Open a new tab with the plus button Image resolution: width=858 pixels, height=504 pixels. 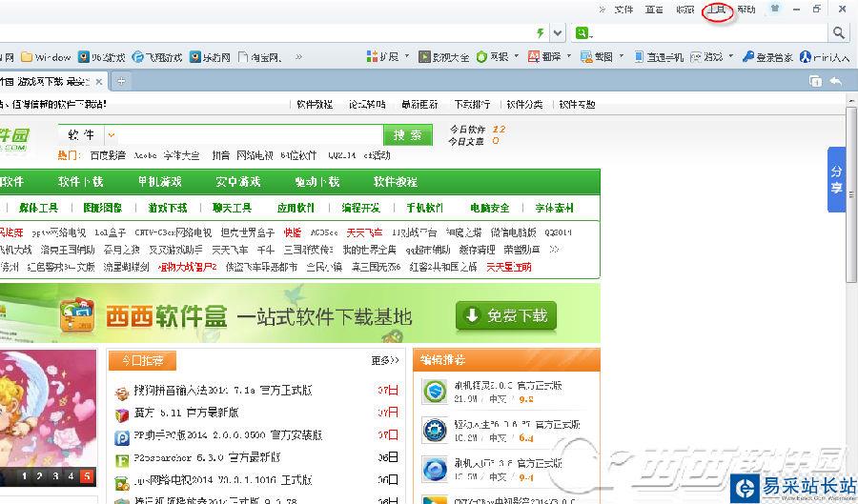click(x=121, y=81)
